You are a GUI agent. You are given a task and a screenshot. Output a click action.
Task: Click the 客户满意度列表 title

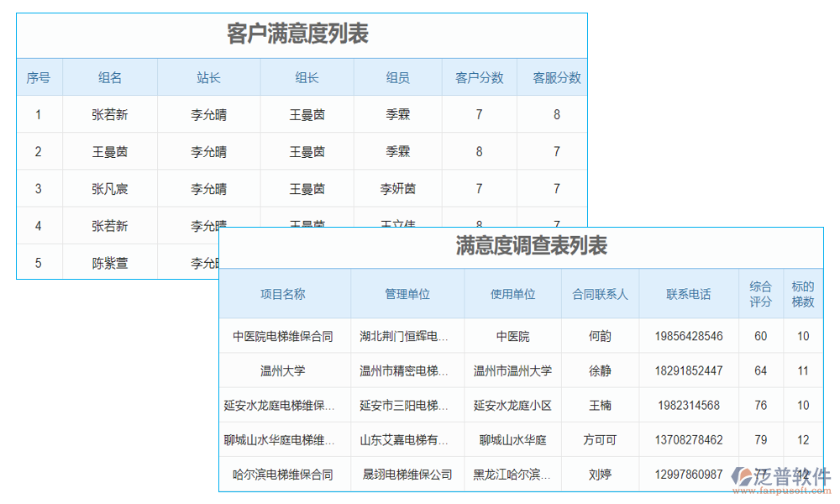(x=298, y=34)
